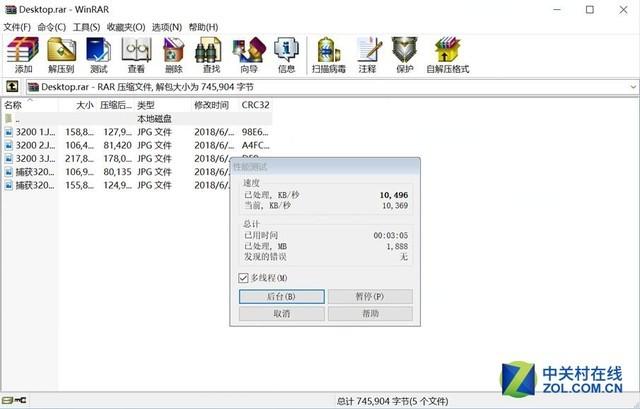
Task: Open the 查看 (View) toolbar icon
Action: point(136,55)
